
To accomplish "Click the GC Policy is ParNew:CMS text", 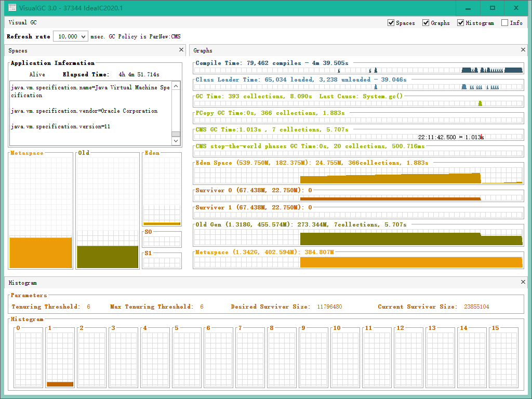I will click(144, 36).
